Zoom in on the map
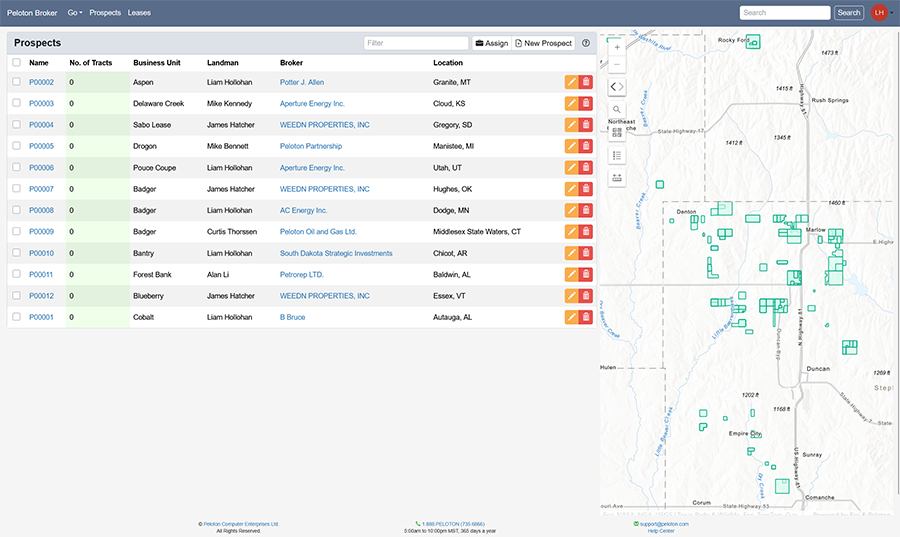Image resolution: width=900 pixels, height=537 pixels. tap(617, 47)
